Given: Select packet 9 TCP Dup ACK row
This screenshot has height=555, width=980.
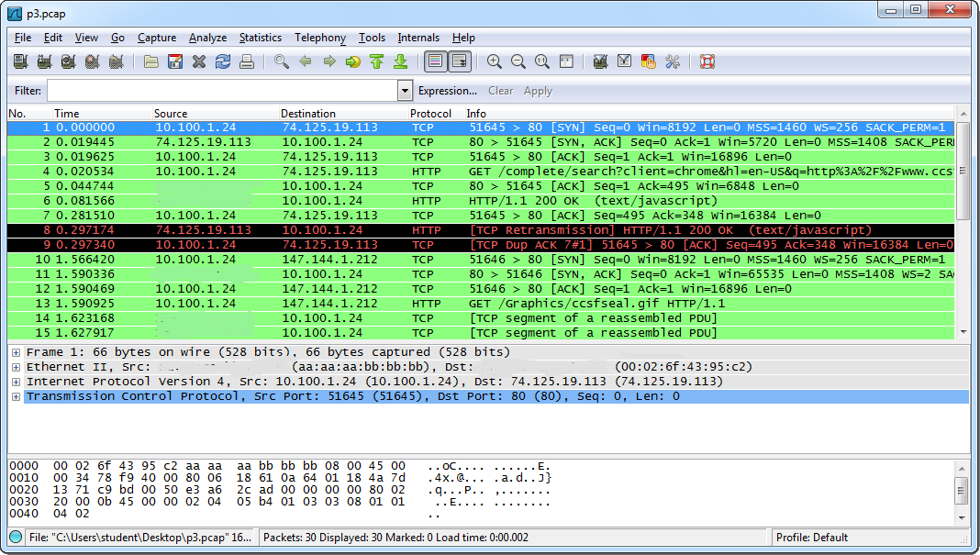Looking at the screenshot, I should pyautogui.click(x=481, y=244).
